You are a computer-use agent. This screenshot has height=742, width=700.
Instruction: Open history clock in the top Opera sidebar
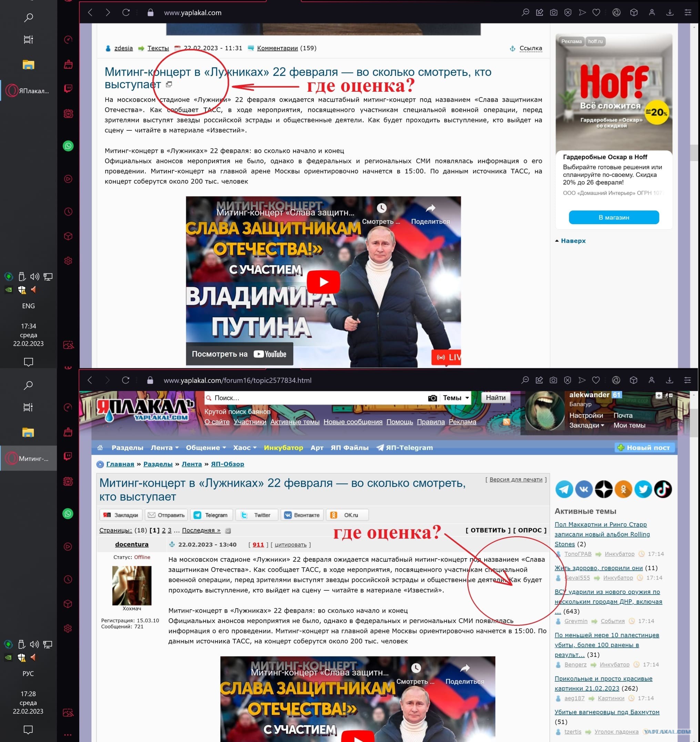tap(68, 212)
